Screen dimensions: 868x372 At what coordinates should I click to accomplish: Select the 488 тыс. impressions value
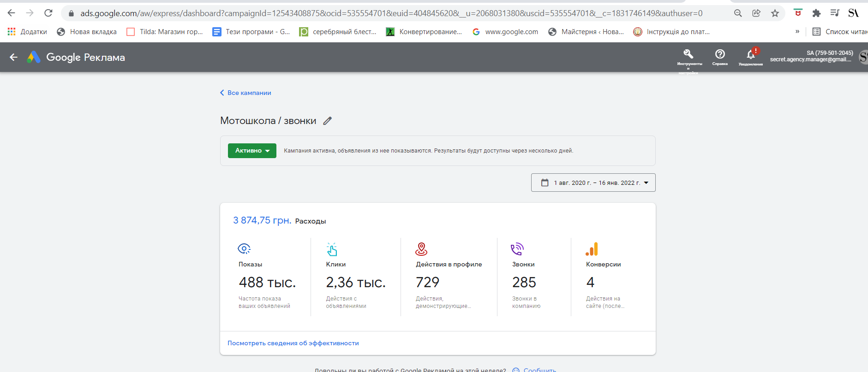(267, 282)
